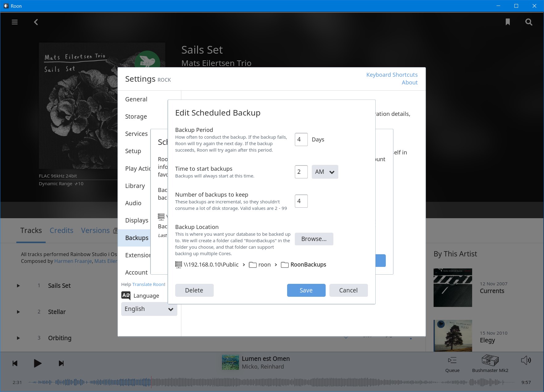Image resolution: width=544 pixels, height=392 pixels.
Task: Click the Backup Period days field
Action: pyautogui.click(x=301, y=140)
